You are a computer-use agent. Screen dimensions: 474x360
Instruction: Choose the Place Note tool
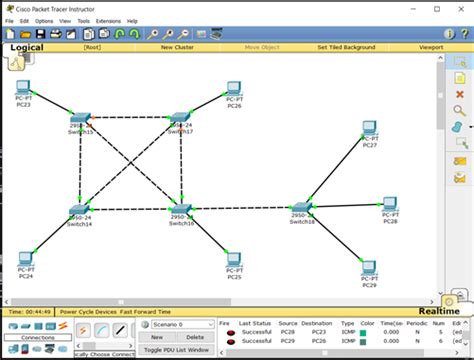460,78
